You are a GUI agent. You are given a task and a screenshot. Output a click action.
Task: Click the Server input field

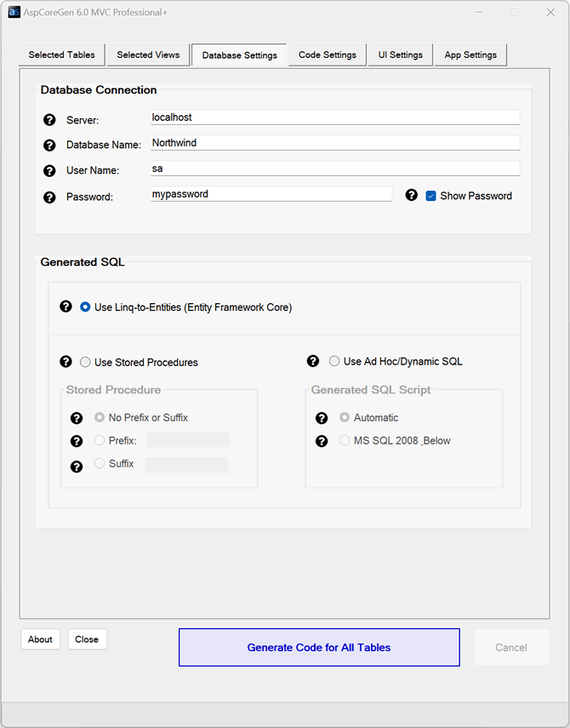click(x=335, y=118)
